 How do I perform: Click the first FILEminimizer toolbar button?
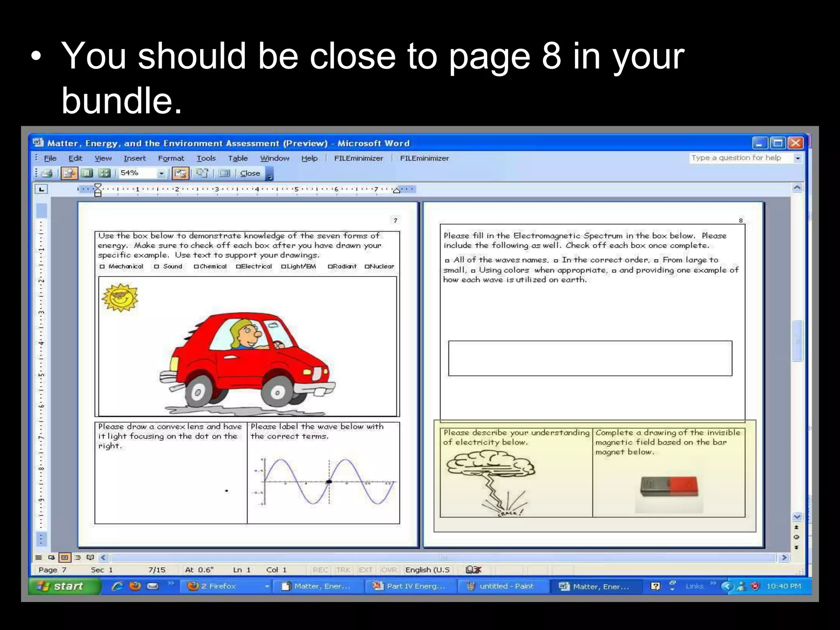point(358,158)
